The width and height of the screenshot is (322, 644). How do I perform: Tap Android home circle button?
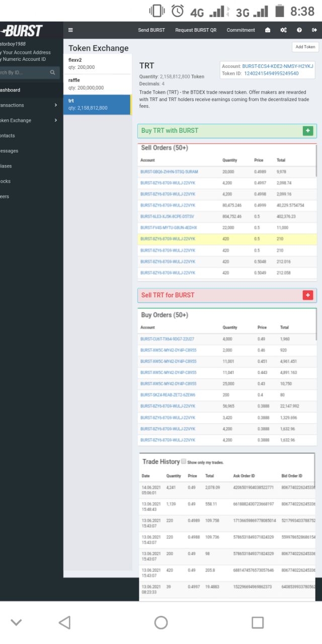(161, 623)
